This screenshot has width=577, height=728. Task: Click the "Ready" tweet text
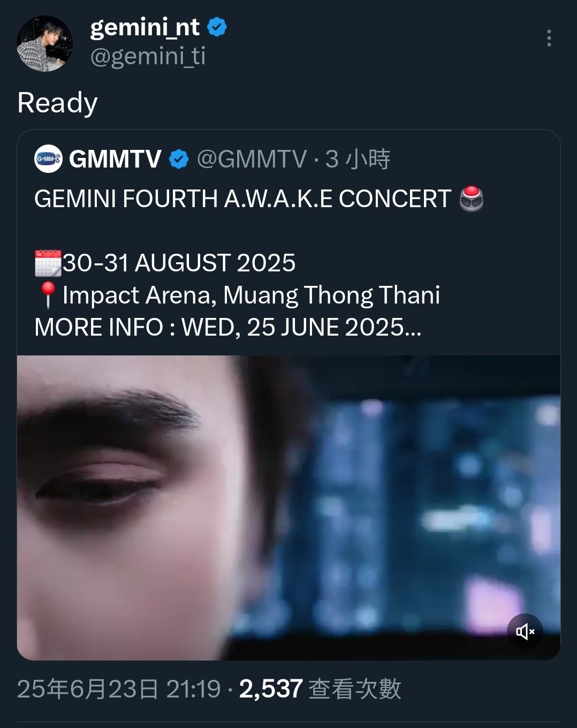click(57, 103)
